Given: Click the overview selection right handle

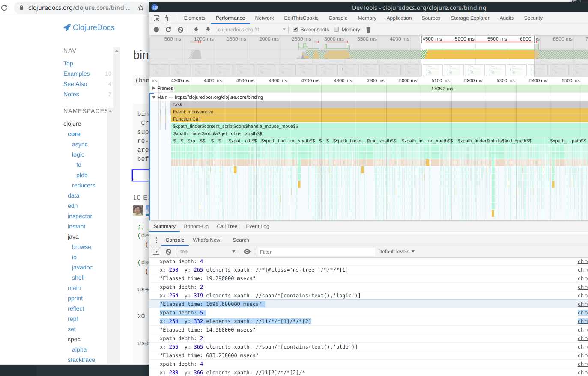Looking at the screenshot, I should [534, 39].
